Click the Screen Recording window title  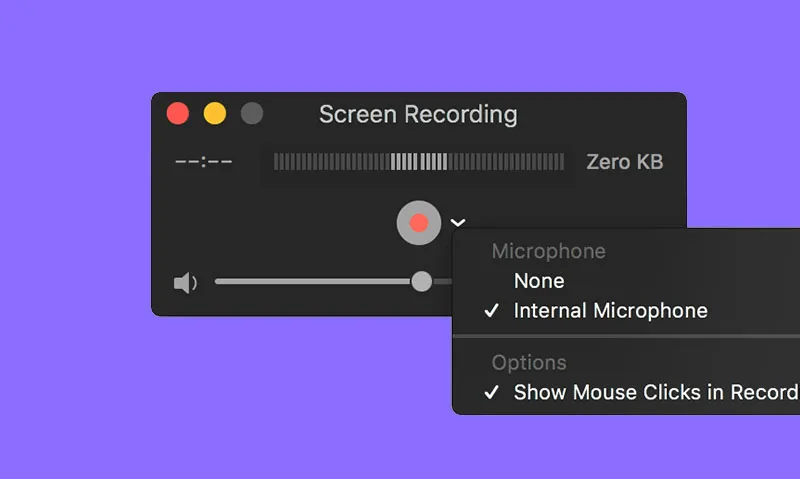418,114
